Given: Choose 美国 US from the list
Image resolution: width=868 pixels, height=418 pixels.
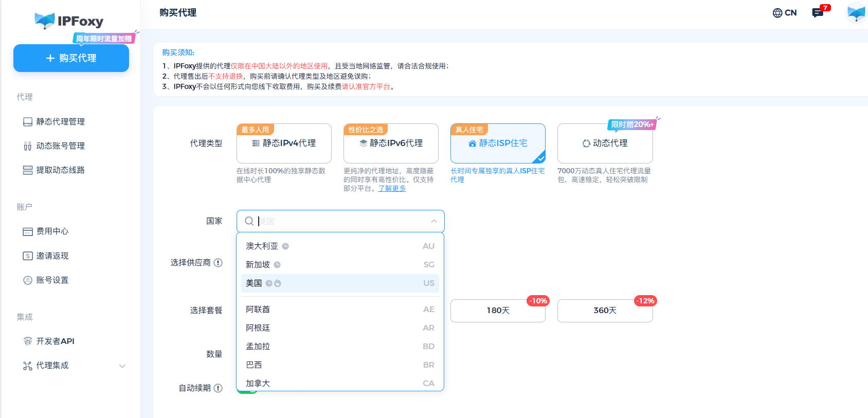Looking at the screenshot, I should pyautogui.click(x=340, y=283).
